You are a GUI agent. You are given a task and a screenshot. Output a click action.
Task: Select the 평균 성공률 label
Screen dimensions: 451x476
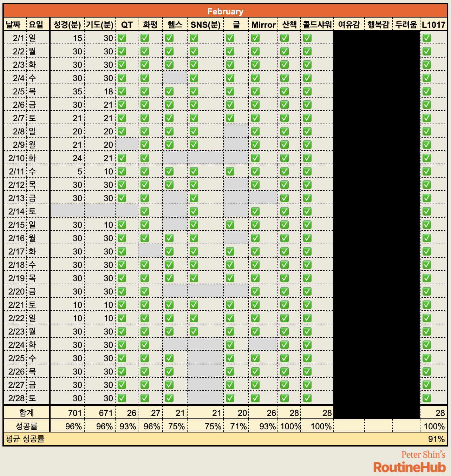25,439
